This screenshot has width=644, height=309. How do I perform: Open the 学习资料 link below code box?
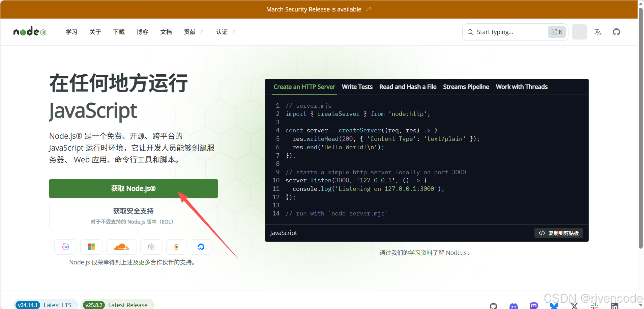[420, 253]
